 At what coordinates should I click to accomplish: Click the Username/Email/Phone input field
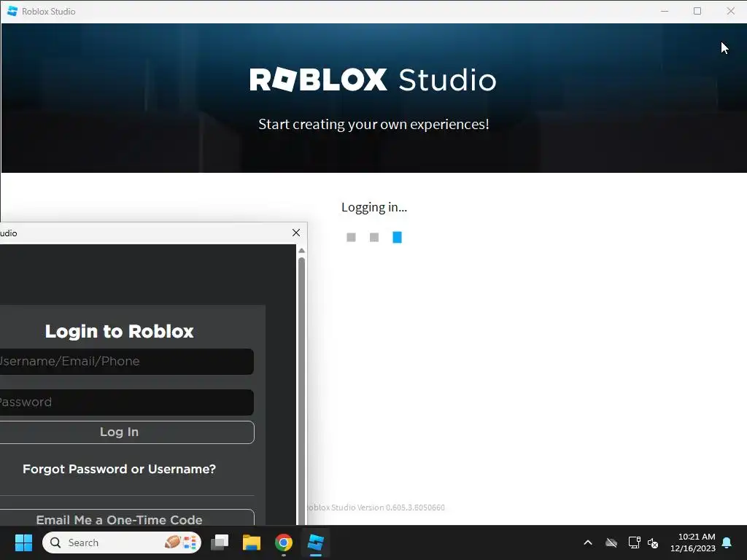126,362
